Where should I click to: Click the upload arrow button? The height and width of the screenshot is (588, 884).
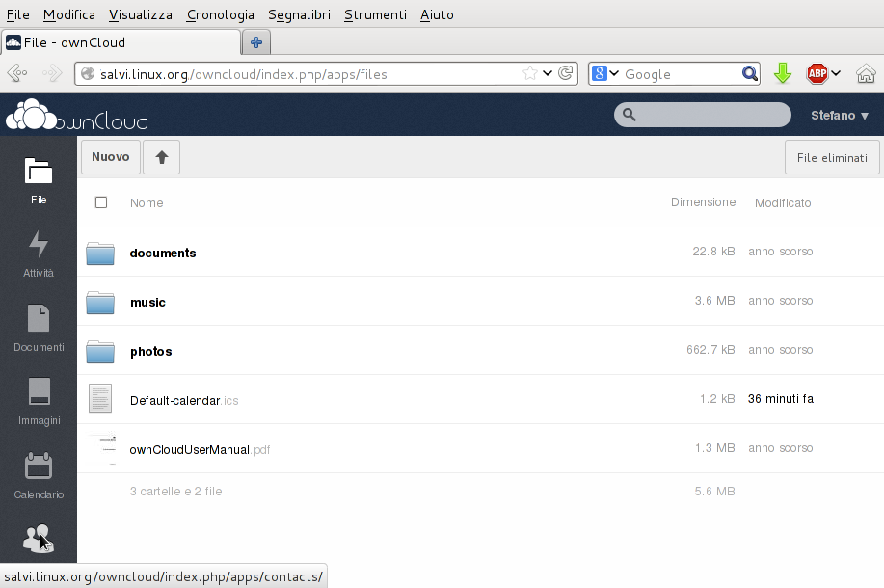click(161, 157)
